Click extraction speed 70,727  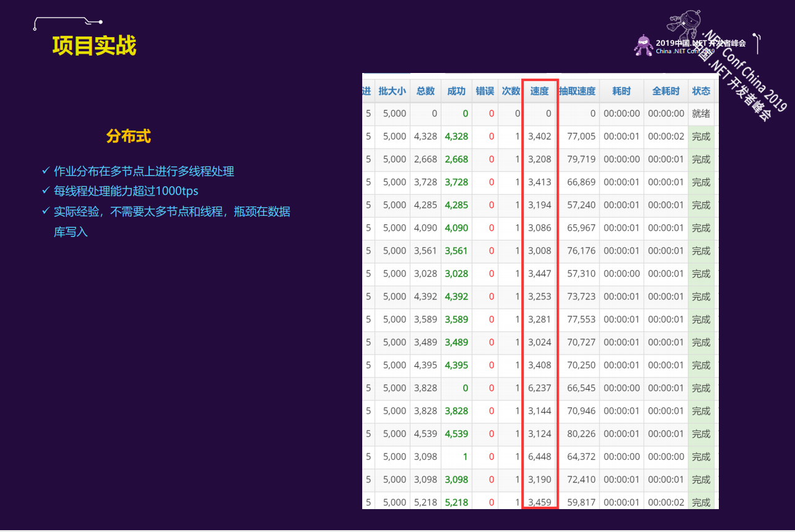[581, 343]
